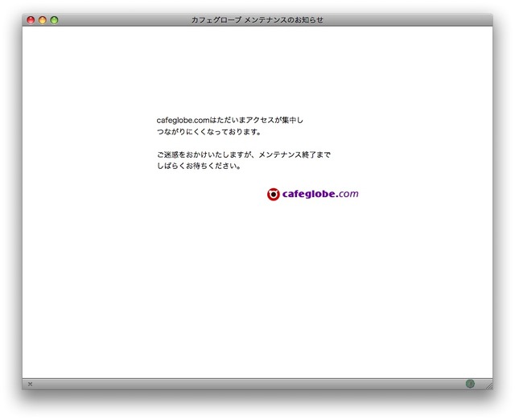Image resolution: width=515 pixels, height=420 pixels.
Task: Click the italic .com part of the logo
Action: click(348, 194)
